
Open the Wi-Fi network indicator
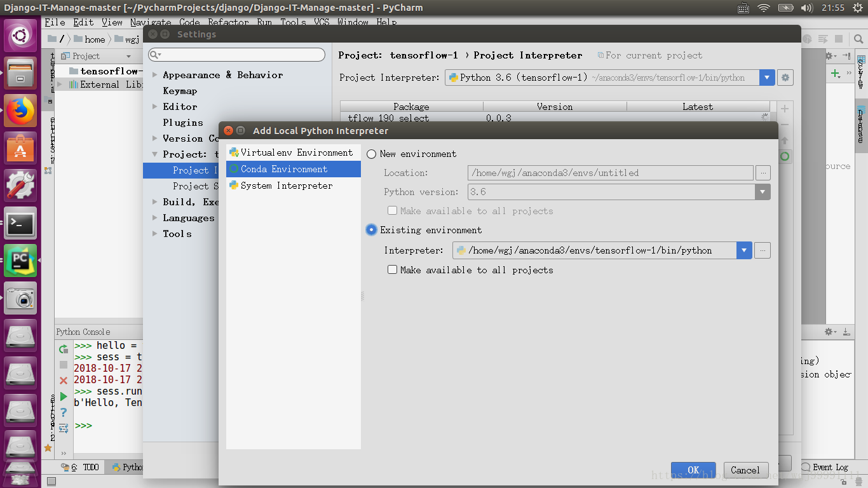pos(764,8)
